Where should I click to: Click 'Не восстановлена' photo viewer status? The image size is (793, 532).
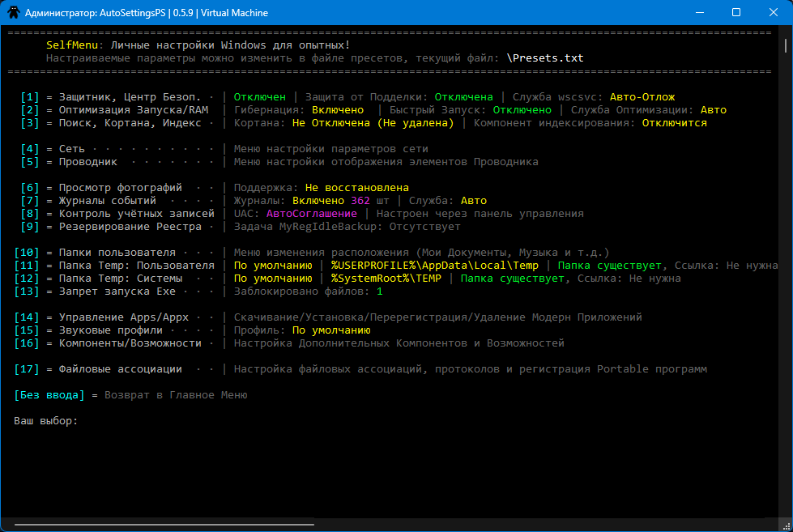(356, 188)
